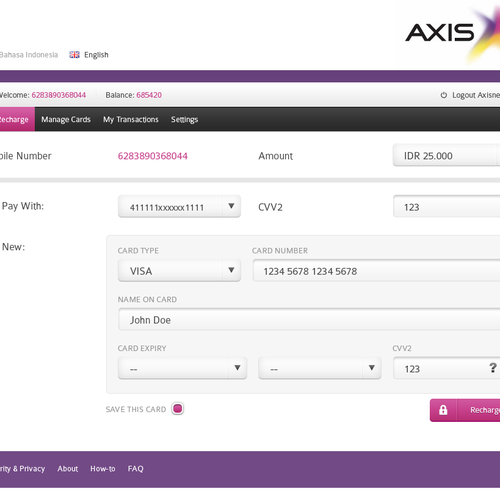
Task: Open the Amount IDR 25.000 dropdown
Action: [446, 155]
